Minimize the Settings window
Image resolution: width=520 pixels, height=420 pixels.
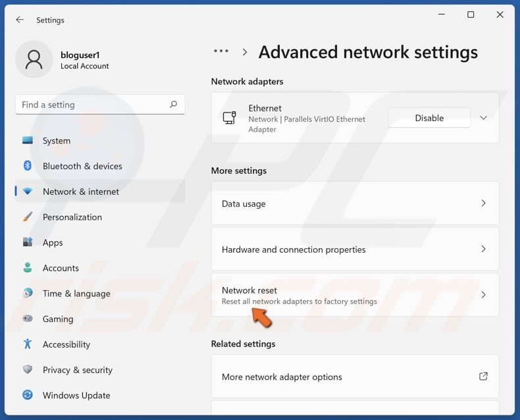[442, 14]
